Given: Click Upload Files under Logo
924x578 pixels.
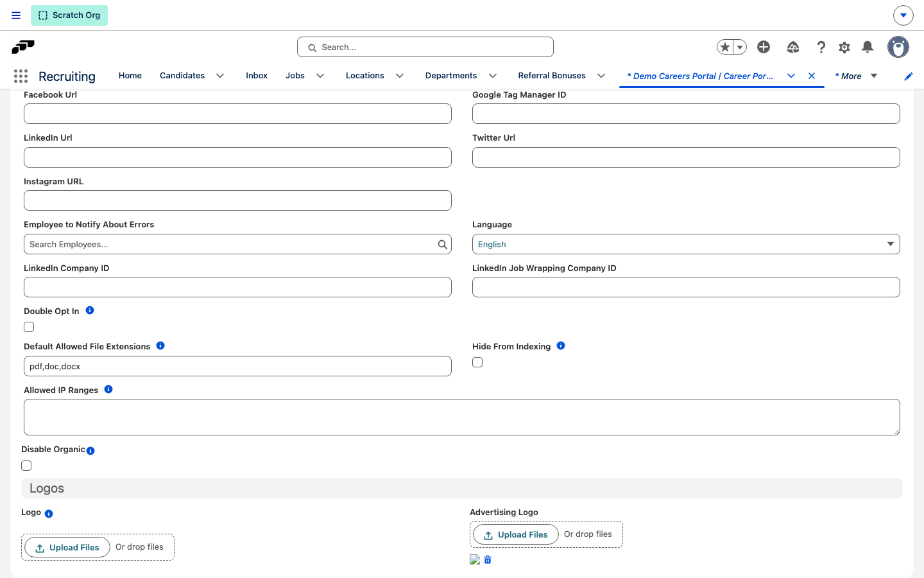Looking at the screenshot, I should 67,547.
